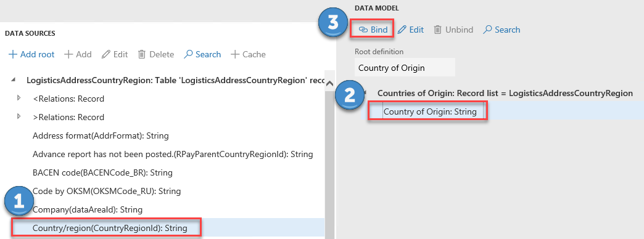
Task: Select Countries of Origin record list node
Action: click(505, 93)
